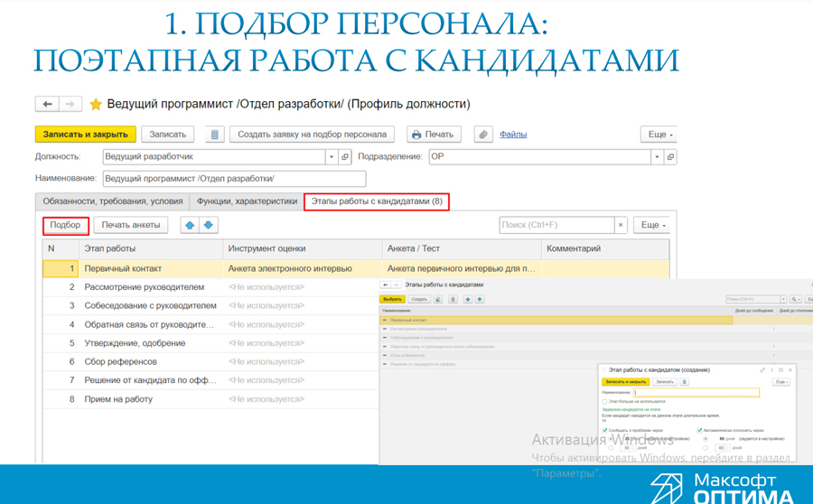This screenshot has width=813, height=504.
Task: Select custom 30 days radio beside stepper
Action: [611, 448]
